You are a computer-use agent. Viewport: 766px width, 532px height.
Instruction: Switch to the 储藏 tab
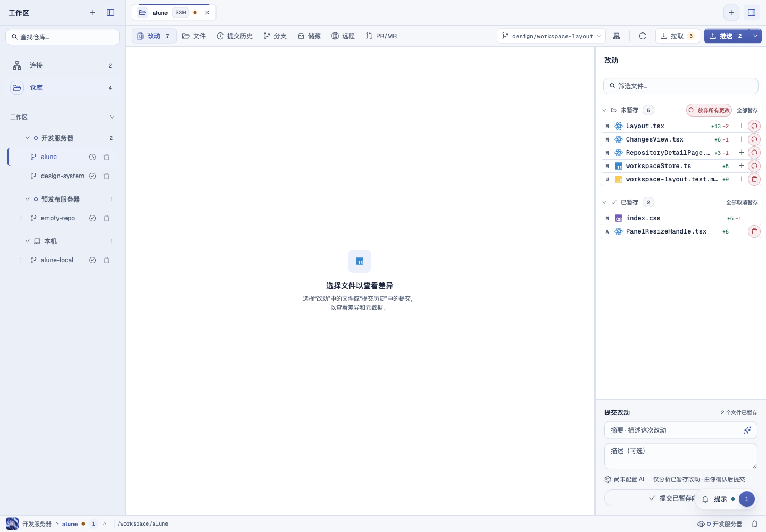point(309,36)
